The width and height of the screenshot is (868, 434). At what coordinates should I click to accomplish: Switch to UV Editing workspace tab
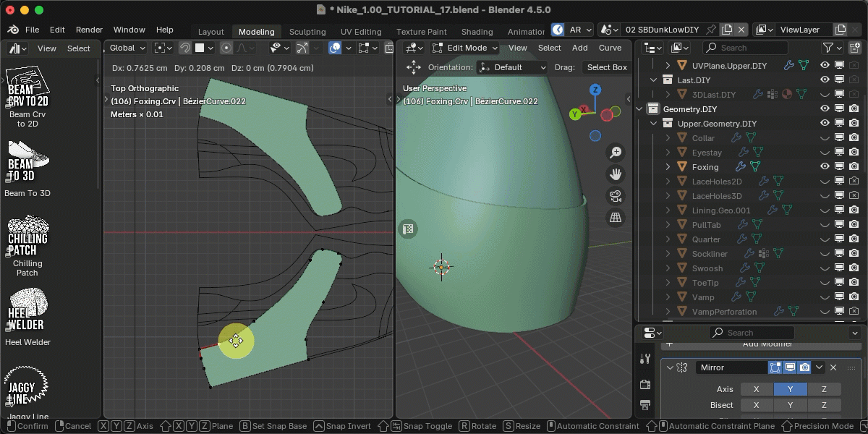pyautogui.click(x=361, y=32)
